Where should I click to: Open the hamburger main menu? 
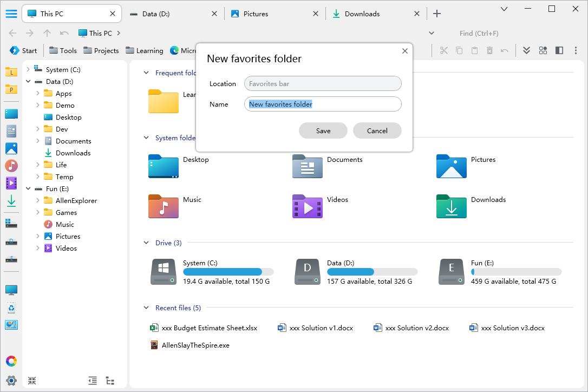coord(11,14)
